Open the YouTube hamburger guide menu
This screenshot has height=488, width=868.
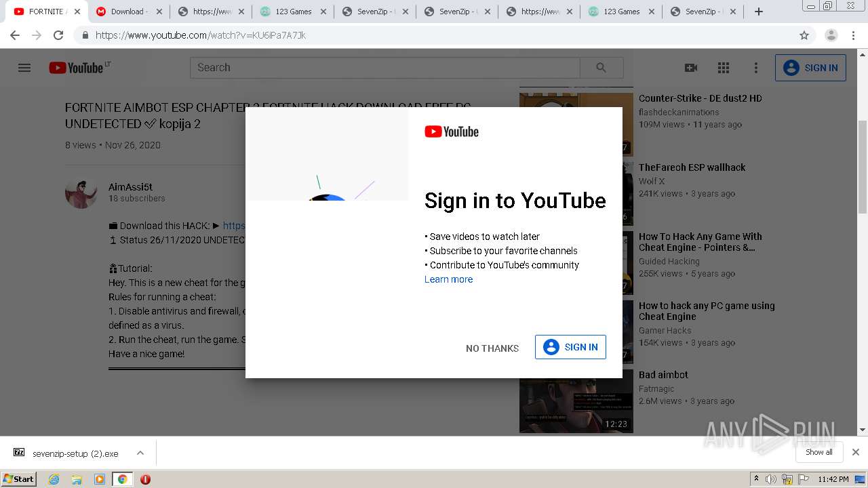click(x=24, y=68)
